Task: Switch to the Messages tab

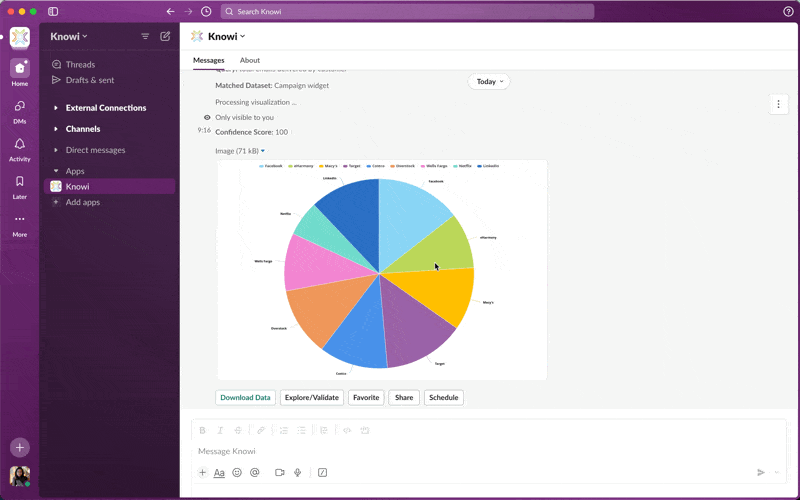Action: (209, 60)
